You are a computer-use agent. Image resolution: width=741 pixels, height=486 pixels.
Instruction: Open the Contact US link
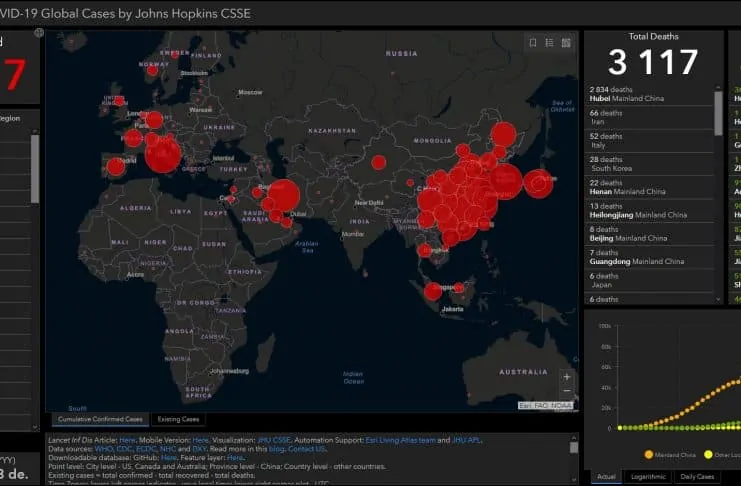[307, 449]
